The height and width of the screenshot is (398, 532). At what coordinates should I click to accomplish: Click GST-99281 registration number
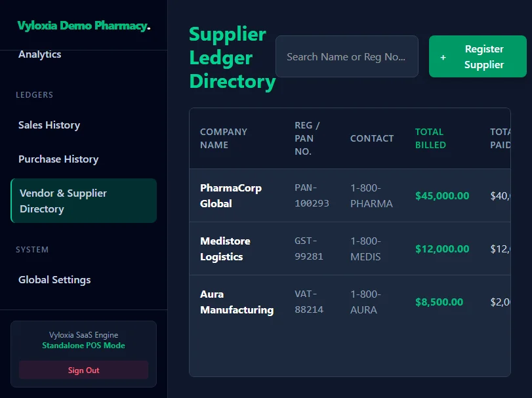pyautogui.click(x=309, y=249)
